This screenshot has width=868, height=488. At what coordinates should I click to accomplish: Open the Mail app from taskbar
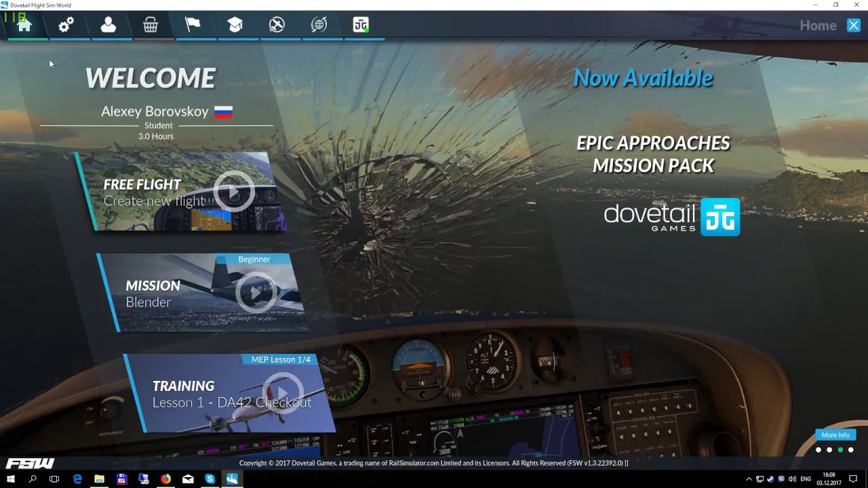[x=188, y=479]
